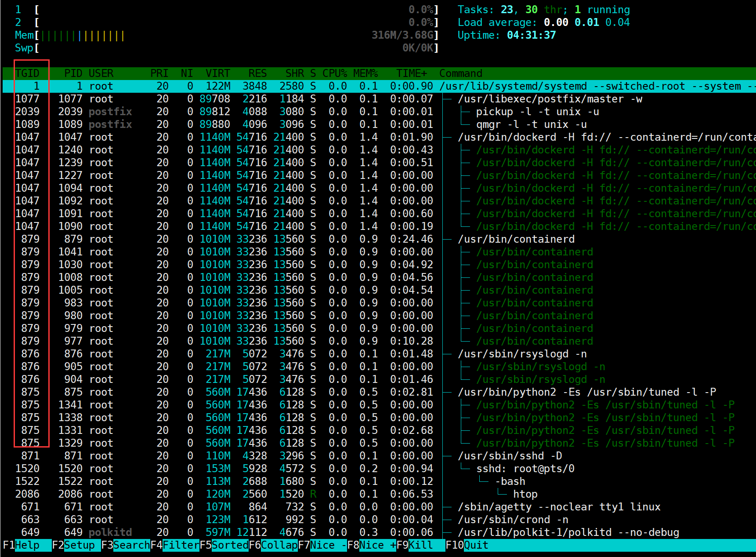Screen dimensions: 756x557
Task: Click the tree branch of dockerd parent
Action: click(448, 137)
